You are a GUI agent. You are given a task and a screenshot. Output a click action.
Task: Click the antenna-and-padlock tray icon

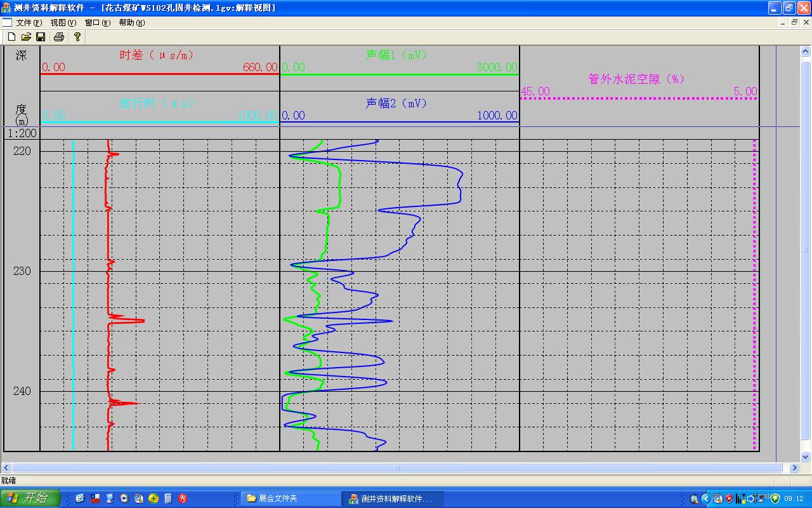tap(744, 499)
